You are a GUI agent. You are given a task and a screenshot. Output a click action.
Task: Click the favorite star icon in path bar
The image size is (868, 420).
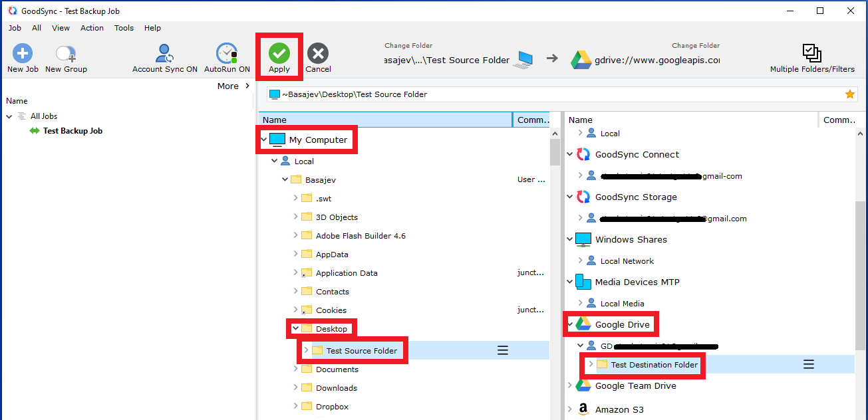coord(849,94)
